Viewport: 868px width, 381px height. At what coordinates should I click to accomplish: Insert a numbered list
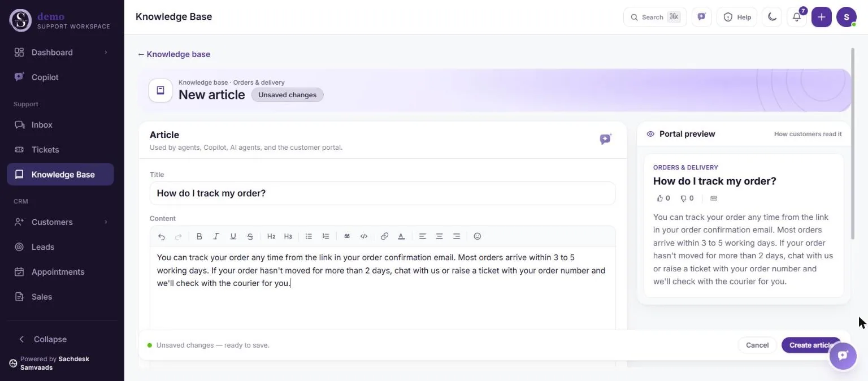point(325,236)
